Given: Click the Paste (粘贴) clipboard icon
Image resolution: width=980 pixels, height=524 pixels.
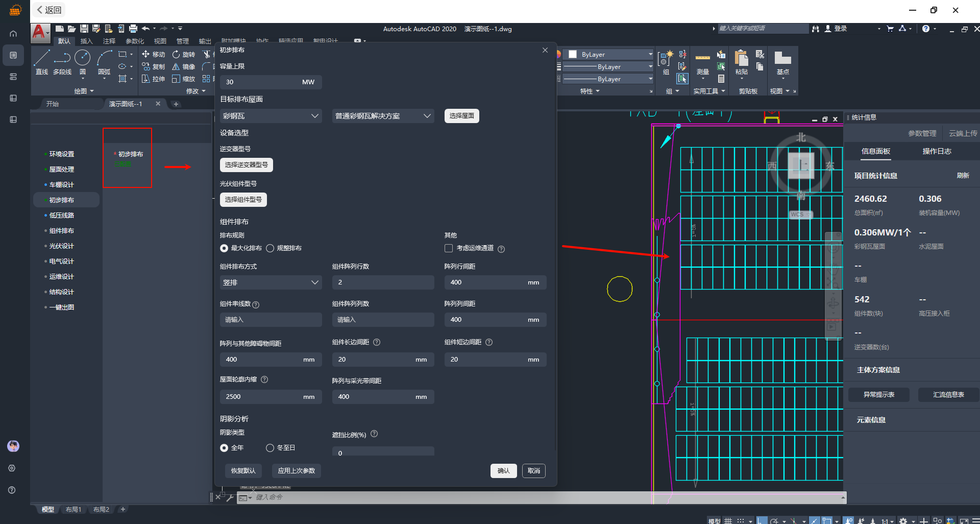Looking at the screenshot, I should point(741,59).
